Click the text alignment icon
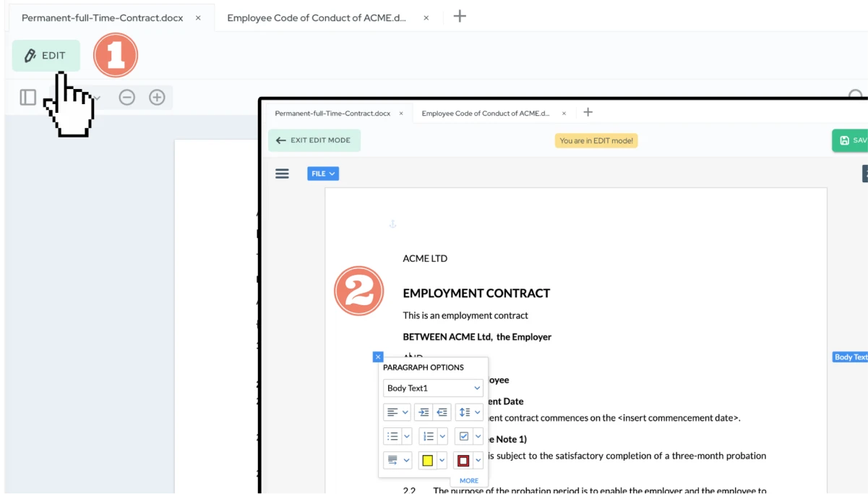Screen dimensions: 868x494 (x=392, y=412)
